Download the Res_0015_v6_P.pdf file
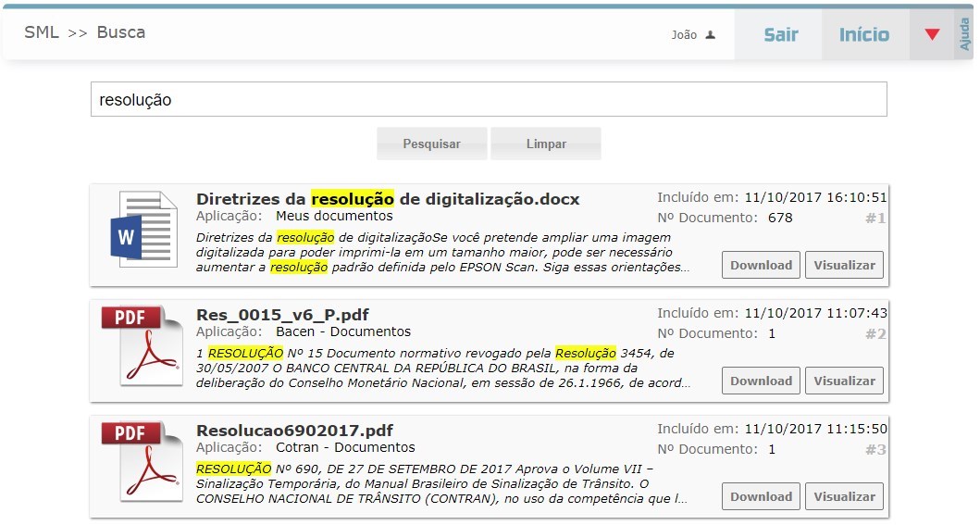The height and width of the screenshot is (525, 980). coord(761,381)
